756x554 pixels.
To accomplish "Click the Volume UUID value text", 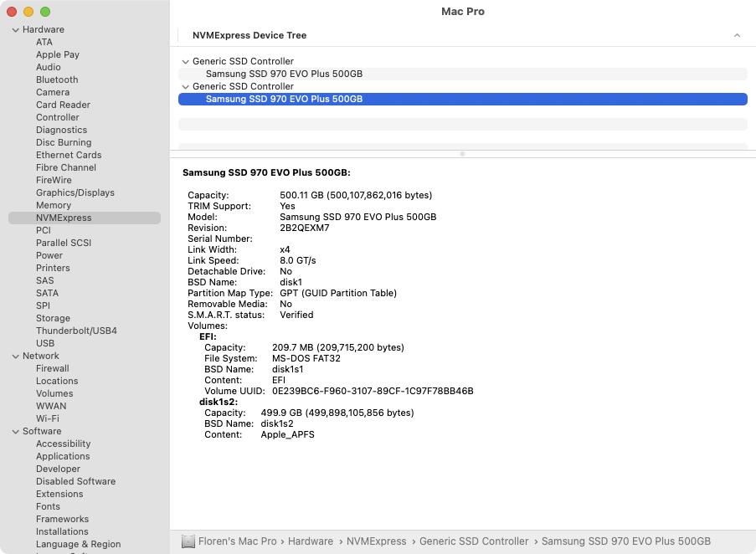I will click(373, 391).
